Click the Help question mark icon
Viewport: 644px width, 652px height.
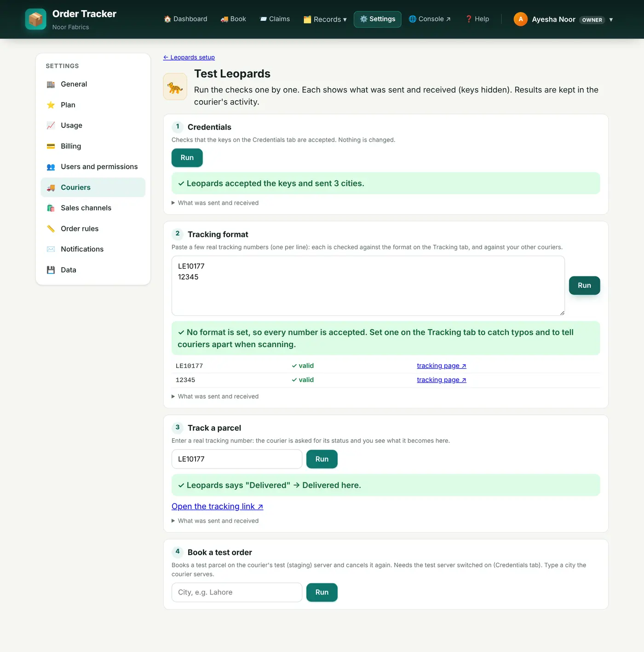(469, 19)
